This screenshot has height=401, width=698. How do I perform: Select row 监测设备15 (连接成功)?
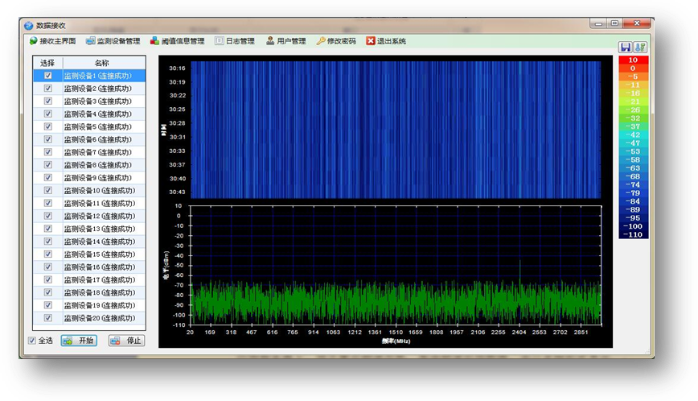coord(89,254)
